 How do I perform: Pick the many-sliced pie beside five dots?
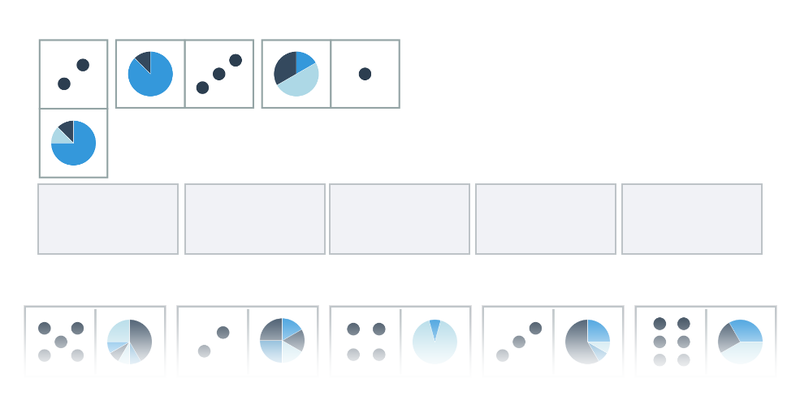[x=130, y=341]
